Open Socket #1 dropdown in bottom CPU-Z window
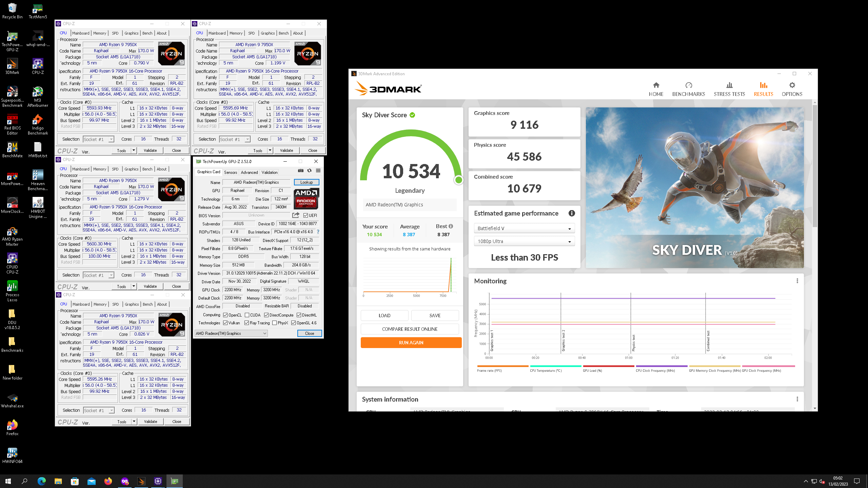This screenshot has width=868, height=488. (x=99, y=410)
